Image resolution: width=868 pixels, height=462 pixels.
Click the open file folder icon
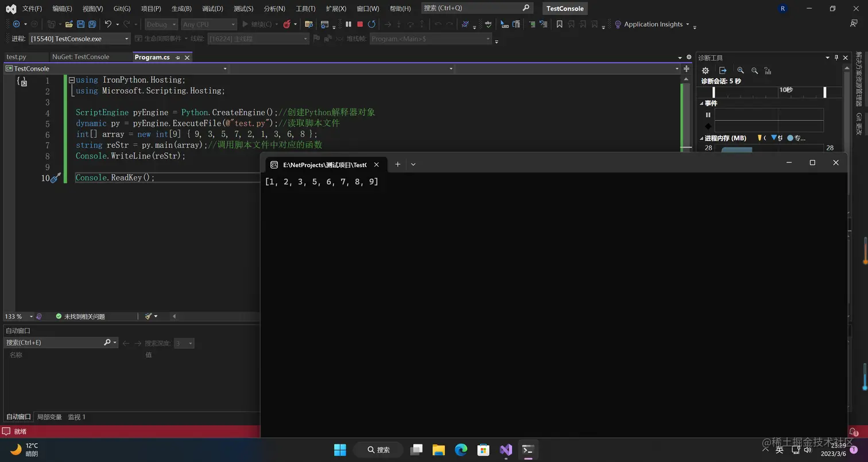[x=69, y=24]
